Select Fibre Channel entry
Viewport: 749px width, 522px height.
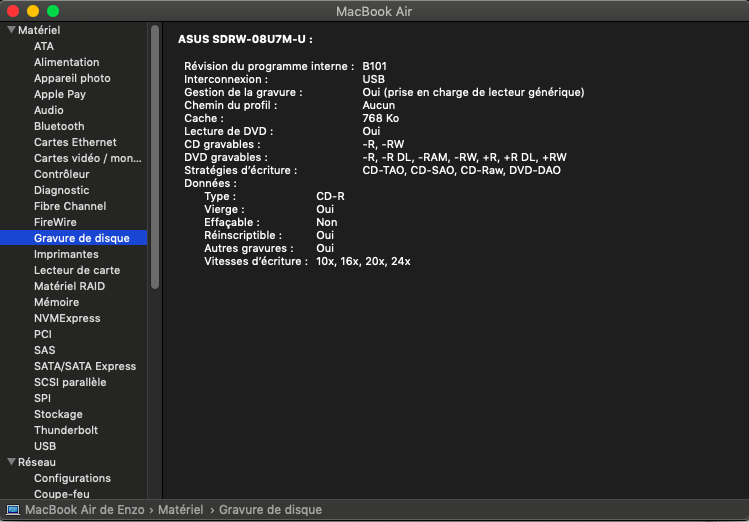click(70, 206)
